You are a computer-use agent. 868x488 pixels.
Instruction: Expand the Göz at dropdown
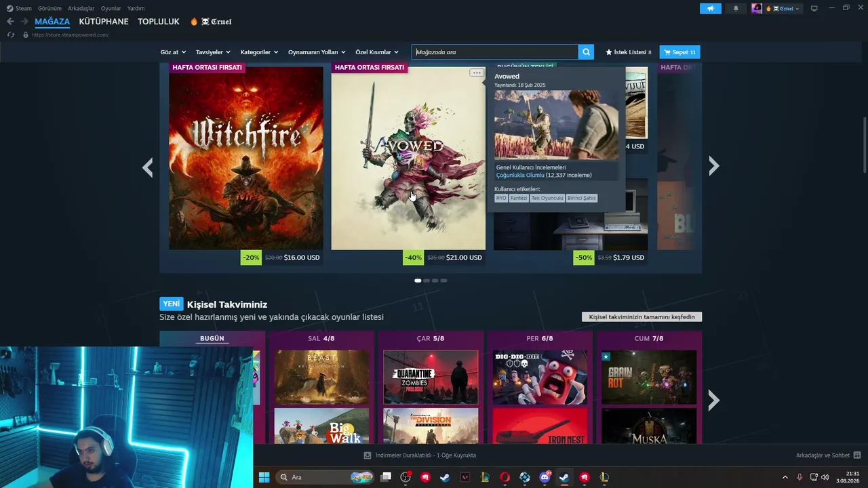(x=173, y=52)
